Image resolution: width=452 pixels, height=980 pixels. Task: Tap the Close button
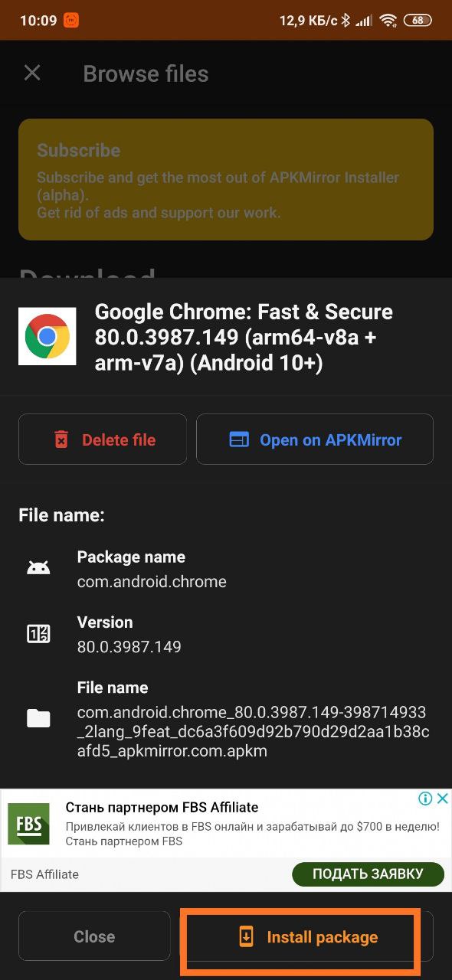94,936
